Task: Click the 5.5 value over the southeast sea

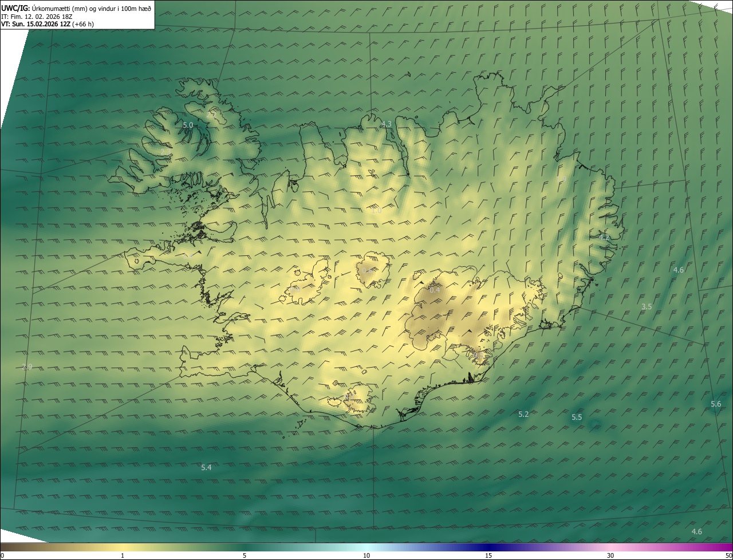Action: 577,417
